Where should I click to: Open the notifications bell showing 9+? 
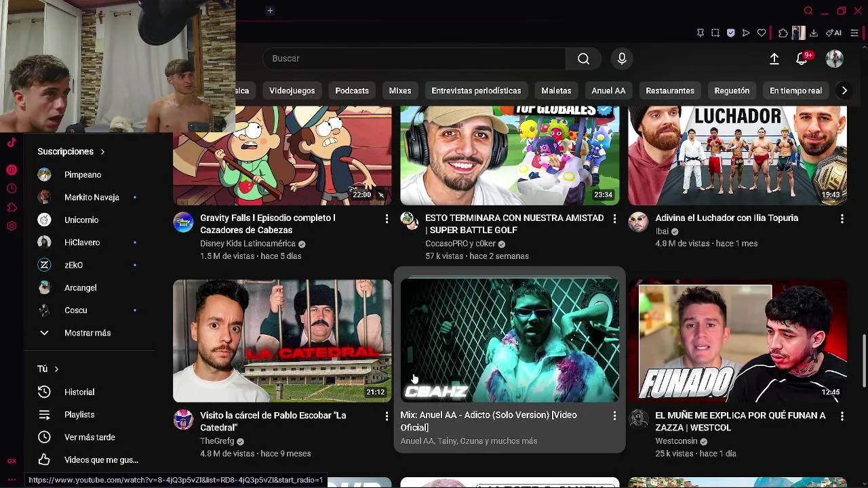(x=802, y=58)
